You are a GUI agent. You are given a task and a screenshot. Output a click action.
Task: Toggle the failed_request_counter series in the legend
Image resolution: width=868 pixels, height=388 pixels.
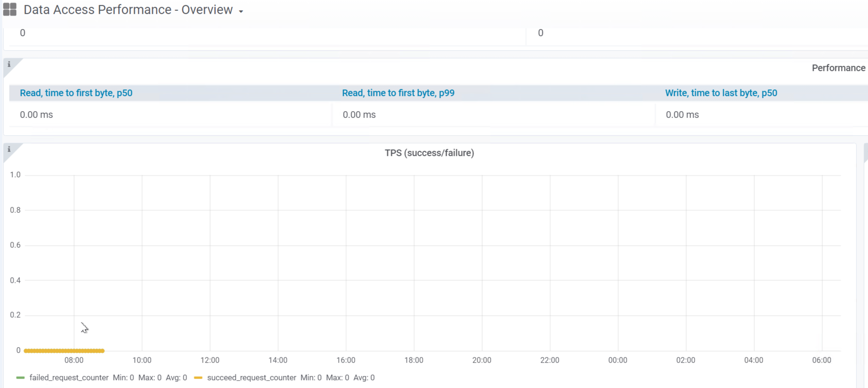pyautogui.click(x=69, y=378)
